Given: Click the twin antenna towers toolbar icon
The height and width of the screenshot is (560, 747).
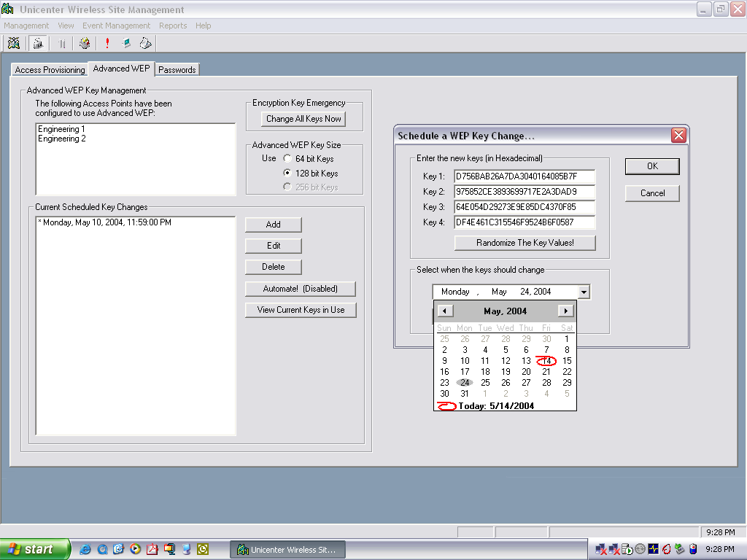Looking at the screenshot, I should [62, 43].
